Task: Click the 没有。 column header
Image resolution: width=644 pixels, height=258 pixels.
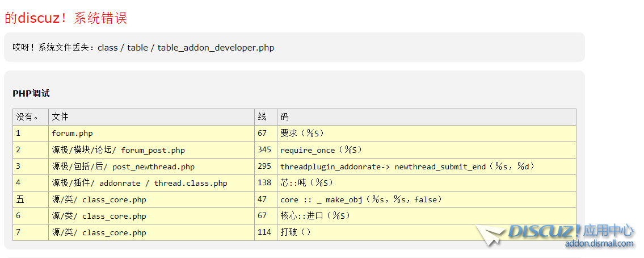Action: [x=27, y=117]
